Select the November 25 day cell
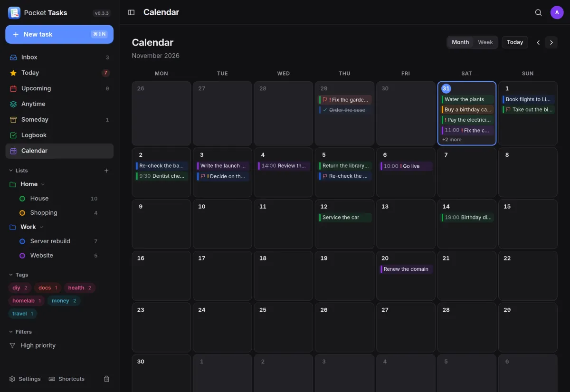 coord(284,327)
